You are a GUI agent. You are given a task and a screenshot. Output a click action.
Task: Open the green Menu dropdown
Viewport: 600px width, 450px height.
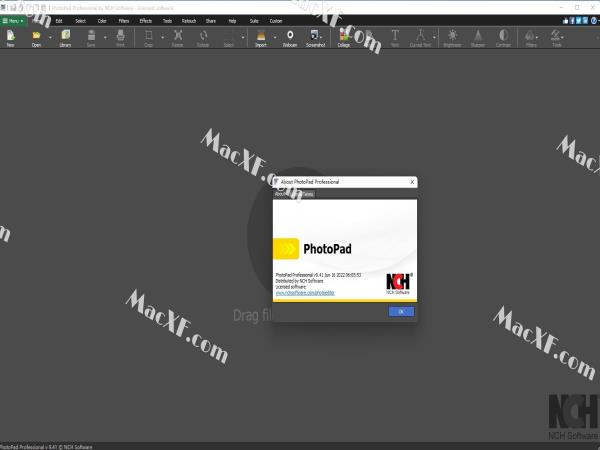pos(13,21)
